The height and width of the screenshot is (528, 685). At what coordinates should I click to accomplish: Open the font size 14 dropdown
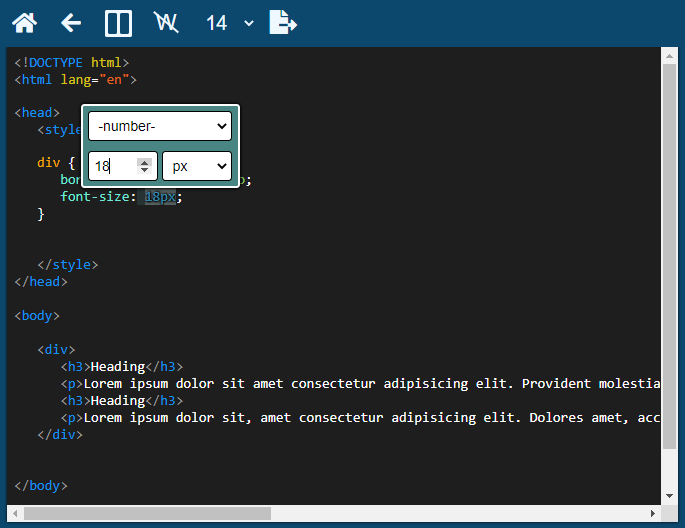230,23
